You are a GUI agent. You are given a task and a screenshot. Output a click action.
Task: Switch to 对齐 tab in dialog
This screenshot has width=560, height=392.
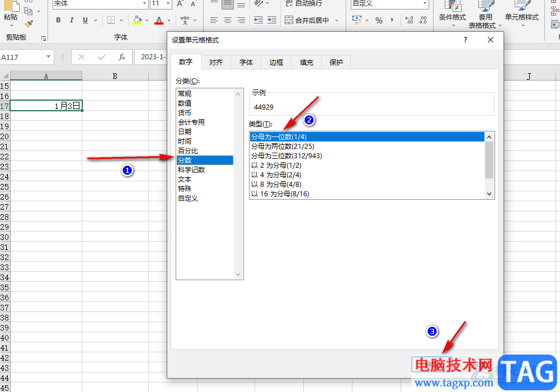216,62
